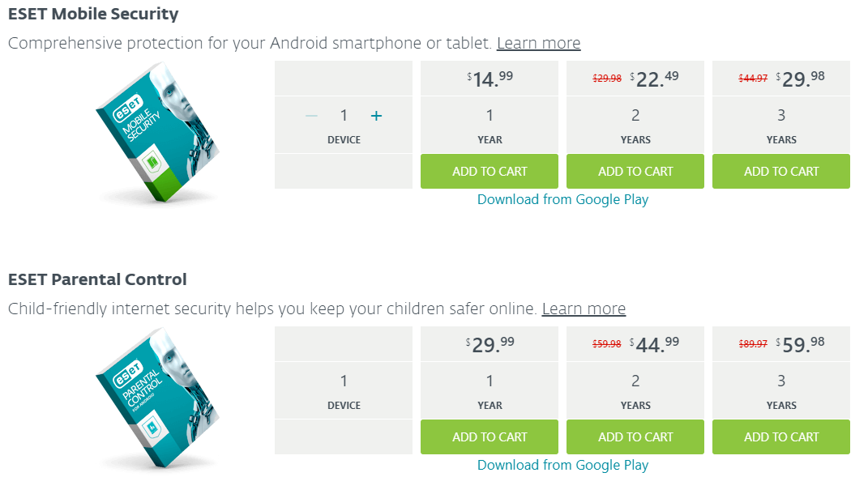868x494 pixels.
Task: Decrease device count with minus icon
Action: [312, 116]
